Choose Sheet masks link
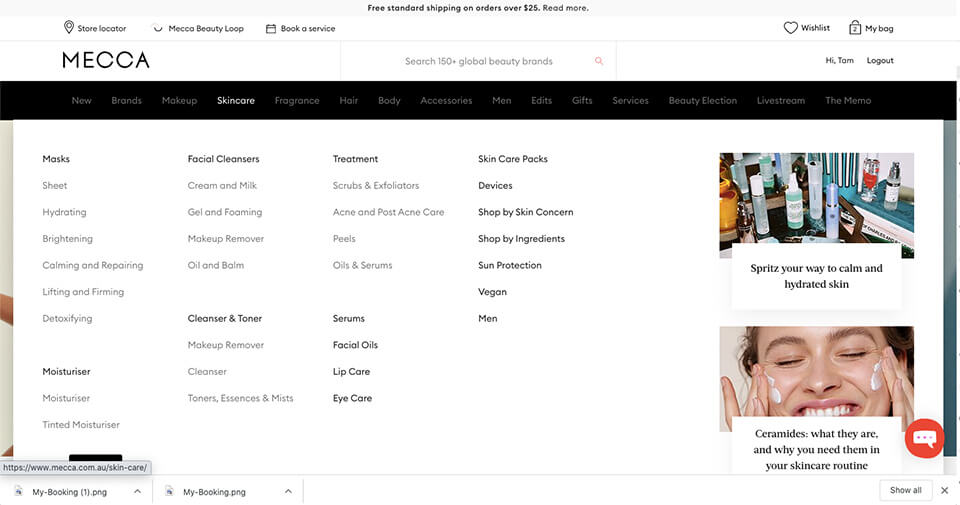Screen dimensions: 960x505 pyautogui.click(x=54, y=185)
